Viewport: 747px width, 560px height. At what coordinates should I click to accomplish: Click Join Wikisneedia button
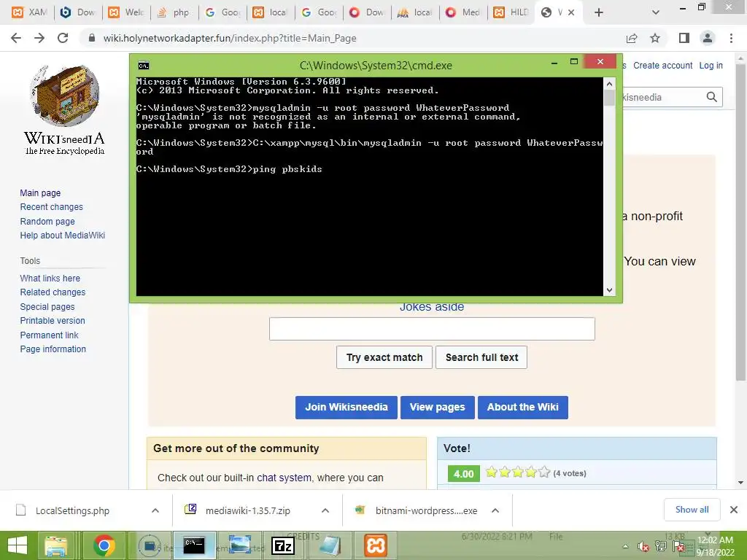(x=347, y=408)
